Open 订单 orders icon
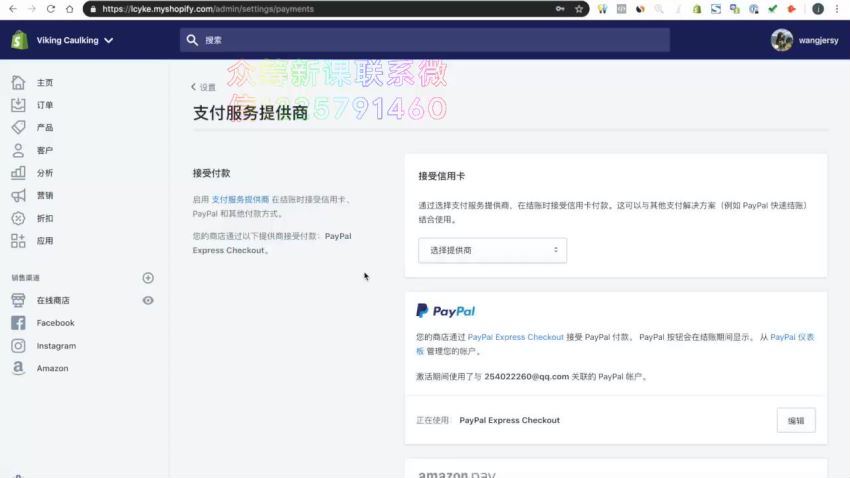Image resolution: width=850 pixels, height=478 pixels. click(x=18, y=105)
